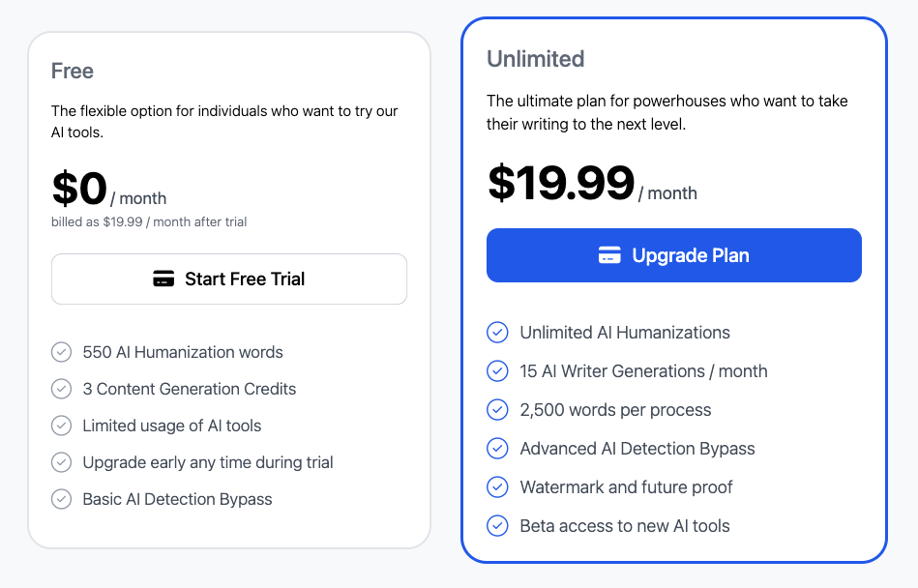This screenshot has width=918, height=588.
Task: Click checkmark beside Beta access to new AI tools
Action: point(497,526)
